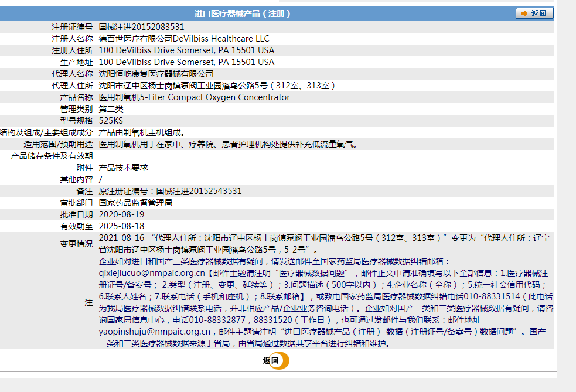The image size is (576, 392).
Task: Expand the 注 section at bottom
Action: [88, 302]
